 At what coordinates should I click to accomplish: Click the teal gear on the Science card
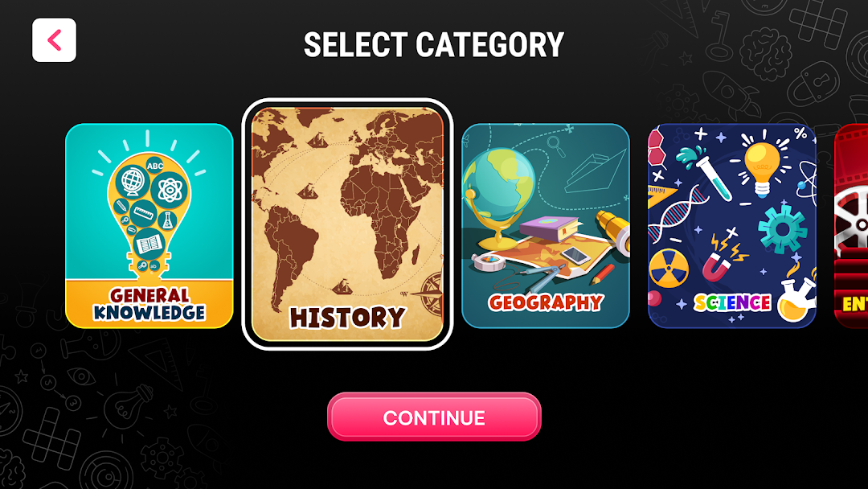(x=782, y=228)
